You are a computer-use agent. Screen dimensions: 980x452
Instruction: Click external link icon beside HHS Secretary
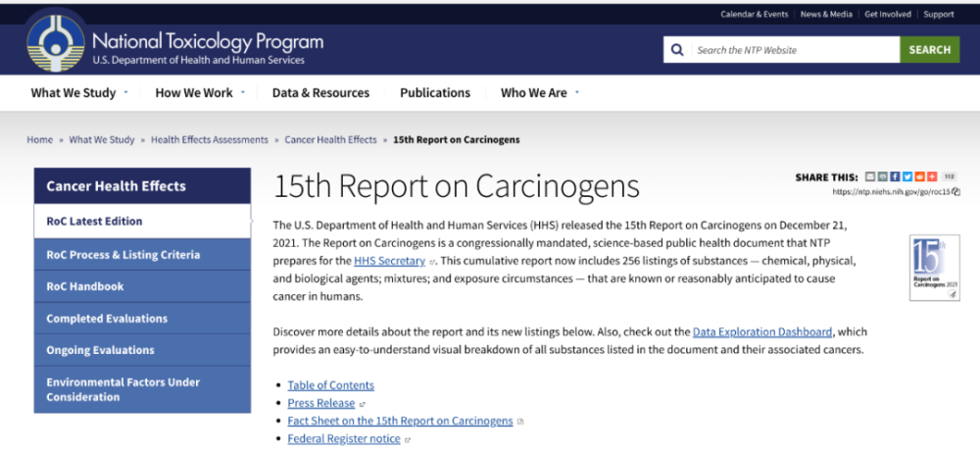(432, 262)
